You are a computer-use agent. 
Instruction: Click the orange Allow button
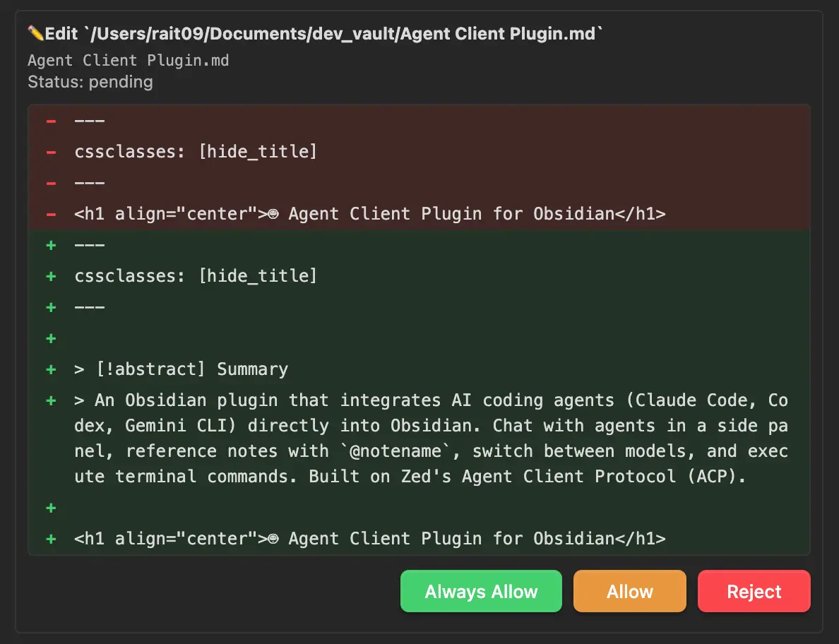click(629, 591)
